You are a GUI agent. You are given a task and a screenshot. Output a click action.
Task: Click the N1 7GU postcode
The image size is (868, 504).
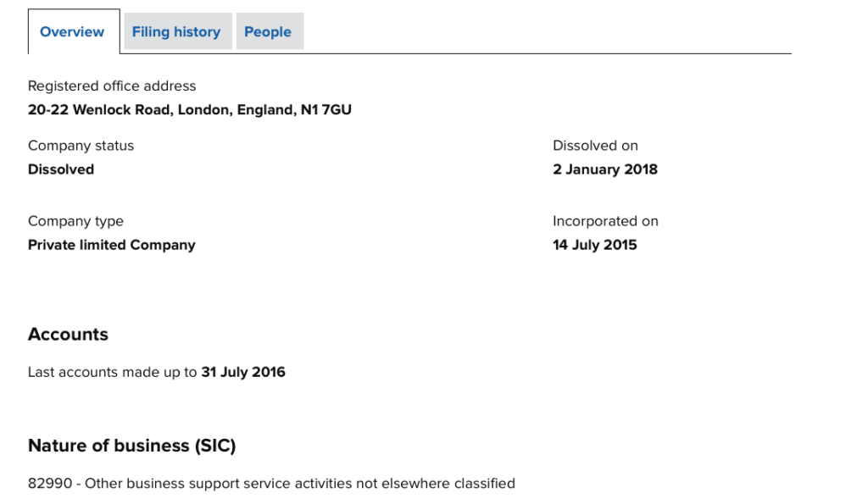(326, 110)
